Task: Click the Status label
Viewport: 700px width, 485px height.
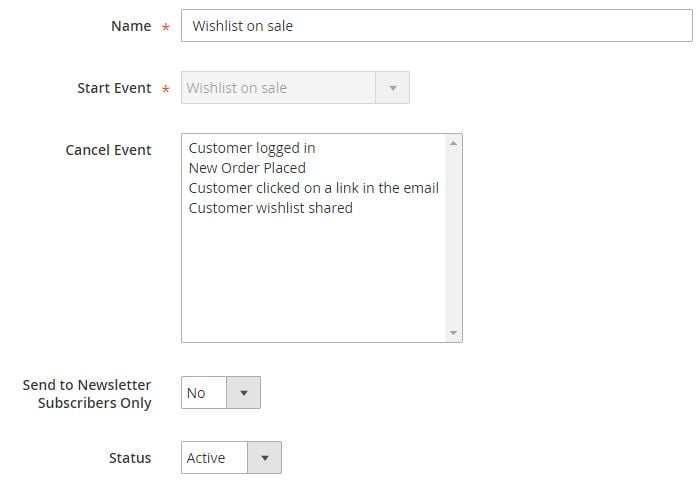Action: tap(130, 458)
